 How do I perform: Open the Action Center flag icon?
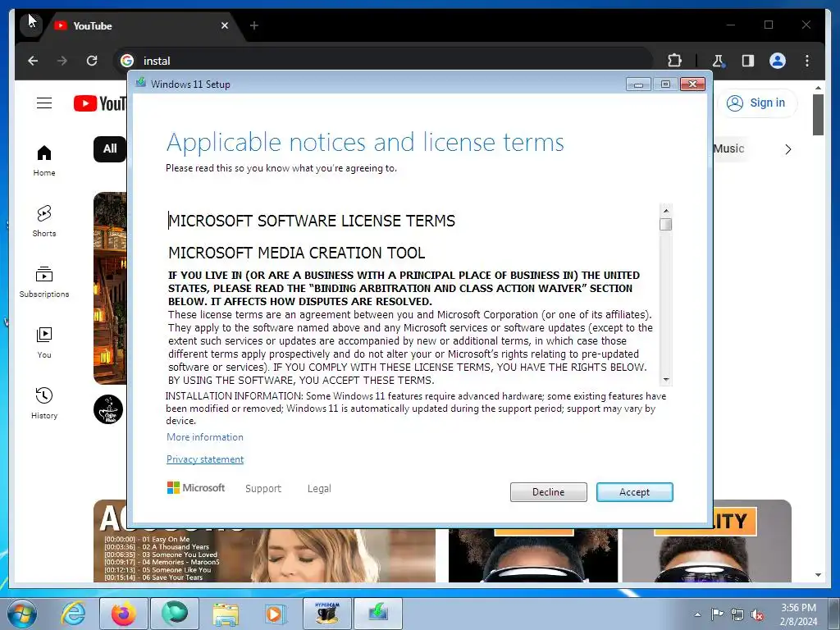click(x=717, y=614)
